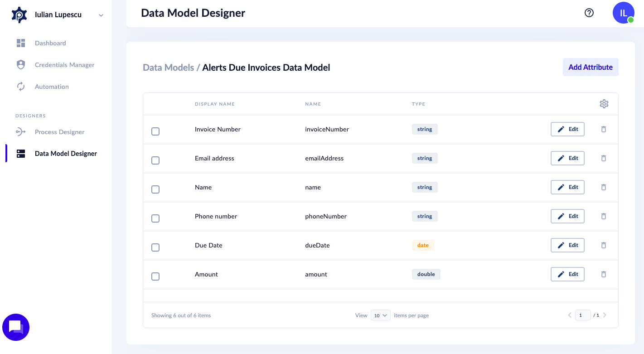
Task: Click the table settings gear icon
Action: [x=604, y=104]
